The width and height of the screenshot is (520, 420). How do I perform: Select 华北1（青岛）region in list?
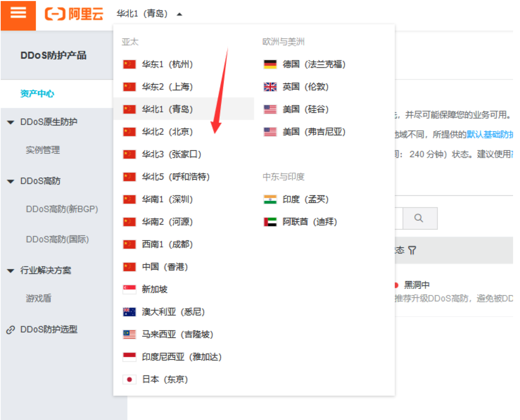pyautogui.click(x=183, y=109)
